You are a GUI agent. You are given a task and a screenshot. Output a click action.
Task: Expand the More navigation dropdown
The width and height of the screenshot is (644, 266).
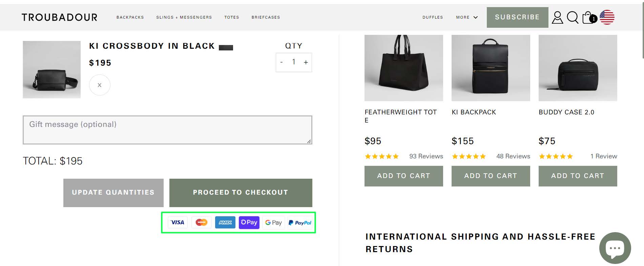point(466,17)
